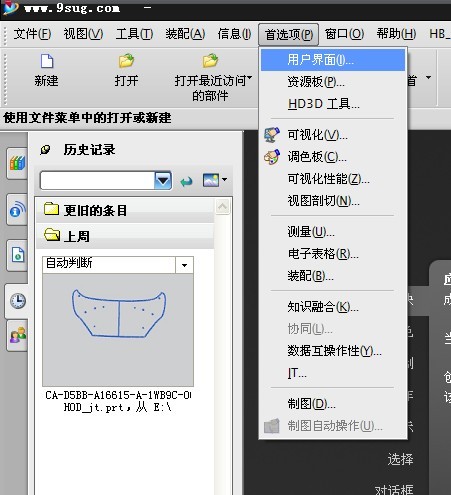Select 调色板(C)... preferences entry
Screen dimensions: 451x495
click(333, 157)
